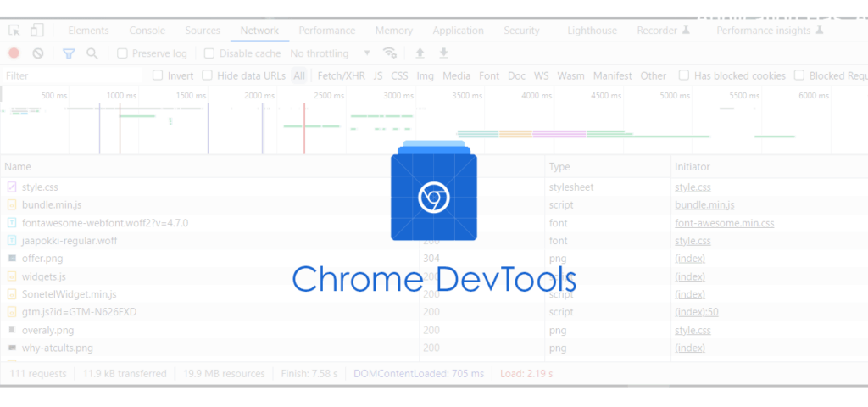The width and height of the screenshot is (868, 407).
Task: Filter by Media requests
Action: click(x=457, y=75)
